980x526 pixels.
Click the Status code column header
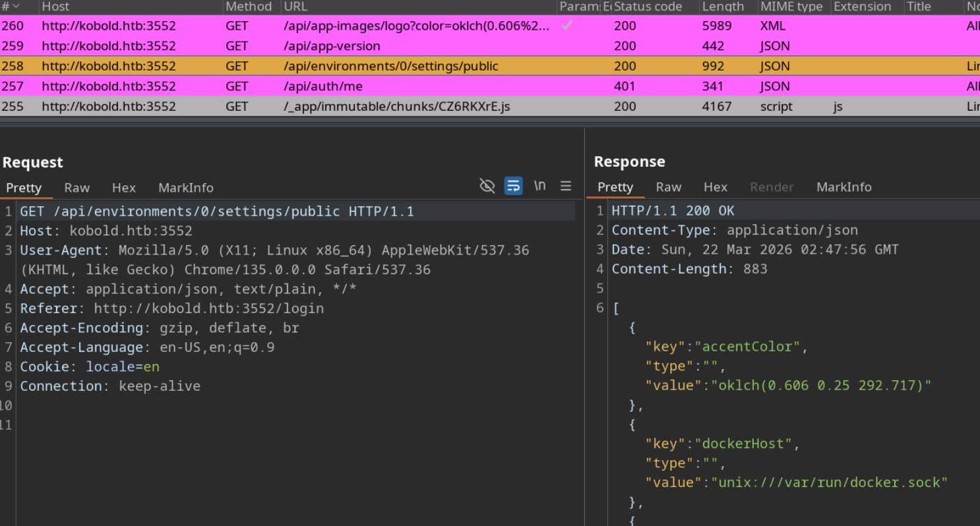pos(648,7)
